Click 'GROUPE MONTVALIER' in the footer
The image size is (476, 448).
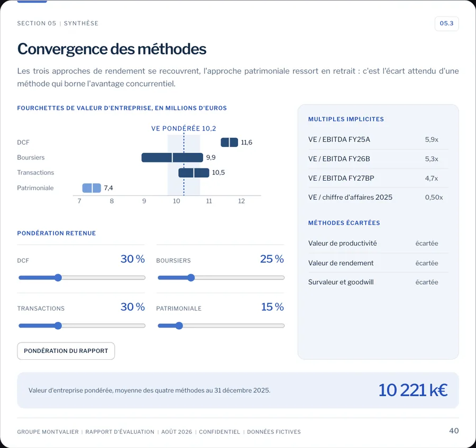[x=48, y=432]
